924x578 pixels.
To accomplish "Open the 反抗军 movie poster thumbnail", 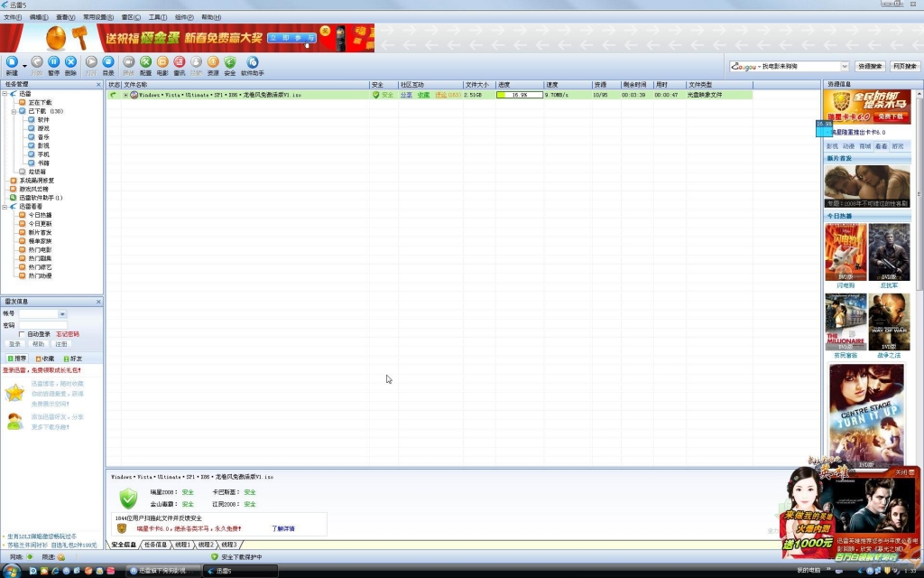I will [889, 253].
